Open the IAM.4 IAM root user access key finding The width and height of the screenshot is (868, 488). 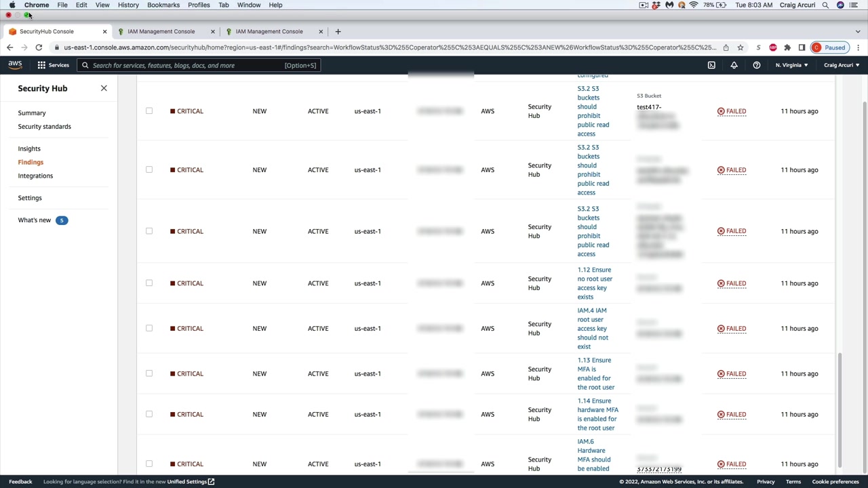[x=593, y=329]
